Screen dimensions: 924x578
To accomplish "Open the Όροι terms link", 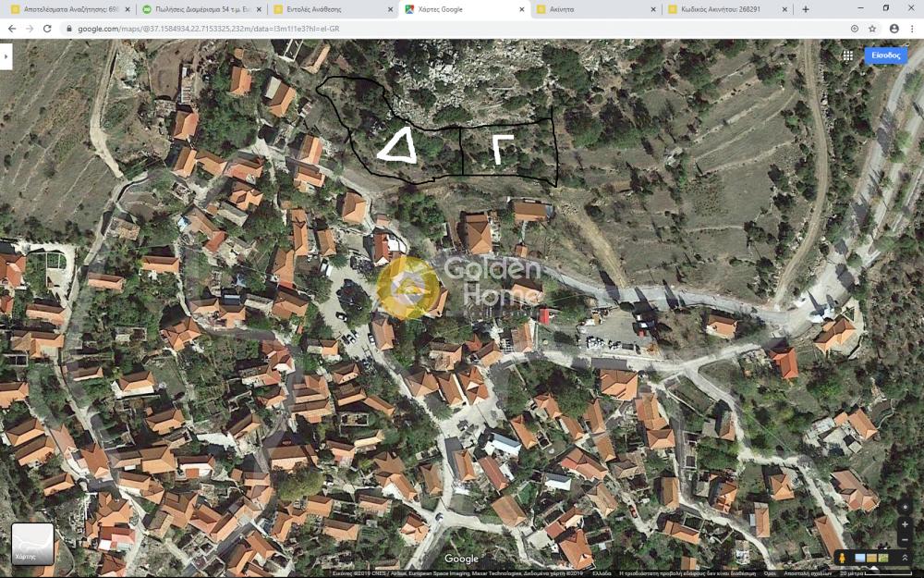I will (x=769, y=573).
